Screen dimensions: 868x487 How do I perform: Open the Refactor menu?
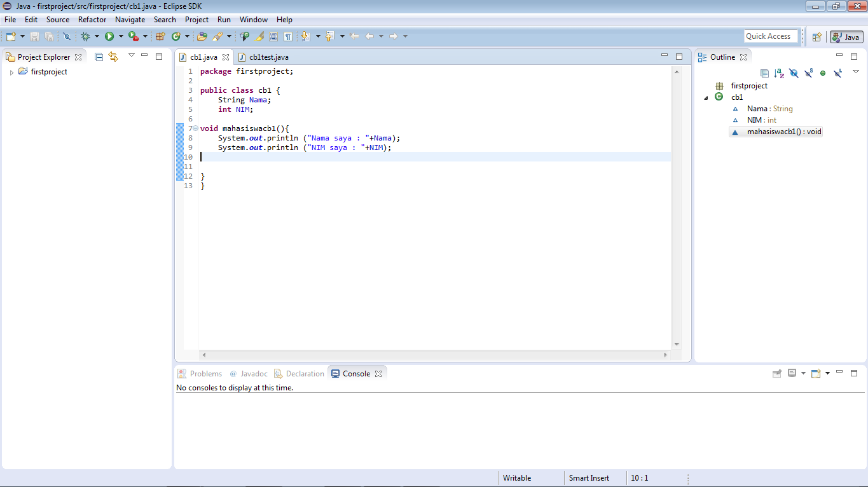92,20
